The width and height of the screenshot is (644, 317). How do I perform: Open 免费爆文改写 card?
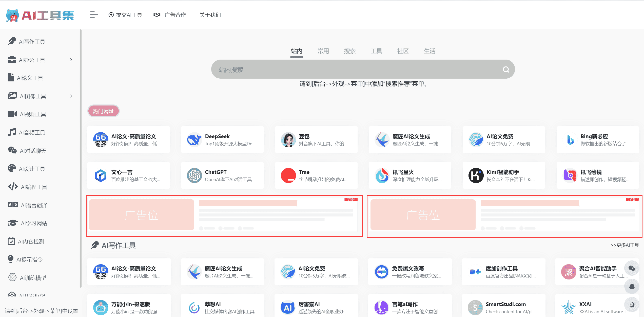coord(410,272)
